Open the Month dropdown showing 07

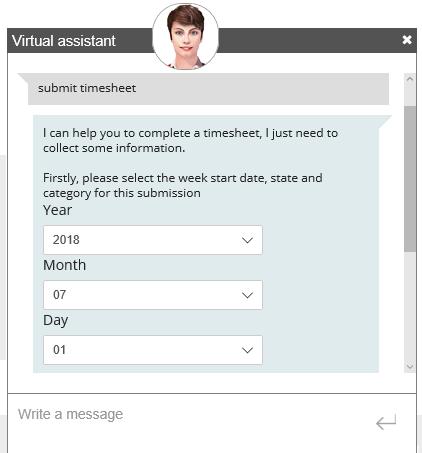pos(153,295)
